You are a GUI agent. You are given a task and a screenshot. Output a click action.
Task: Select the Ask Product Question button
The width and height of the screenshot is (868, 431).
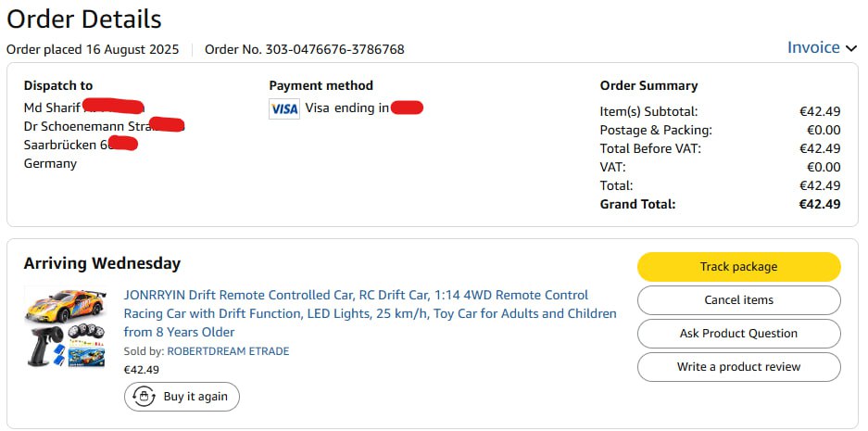coord(738,334)
